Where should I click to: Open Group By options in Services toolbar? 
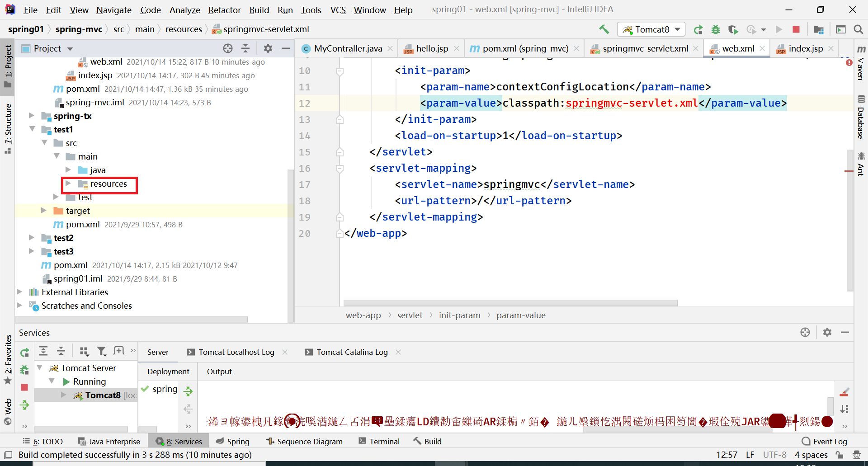pyautogui.click(x=84, y=351)
